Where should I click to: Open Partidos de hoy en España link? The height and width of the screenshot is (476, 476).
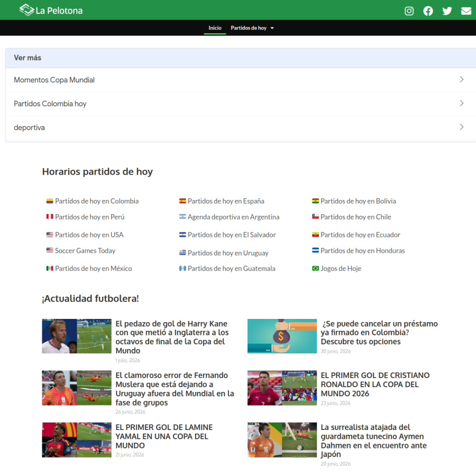click(226, 201)
